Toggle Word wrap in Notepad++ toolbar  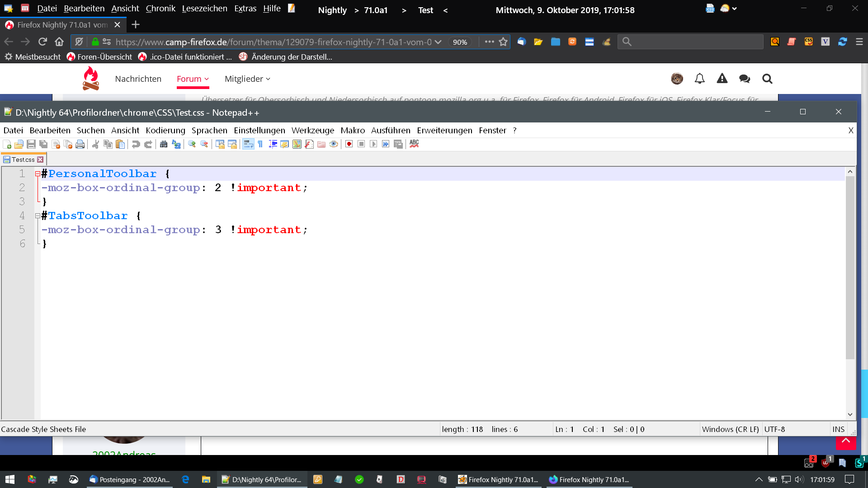click(248, 144)
